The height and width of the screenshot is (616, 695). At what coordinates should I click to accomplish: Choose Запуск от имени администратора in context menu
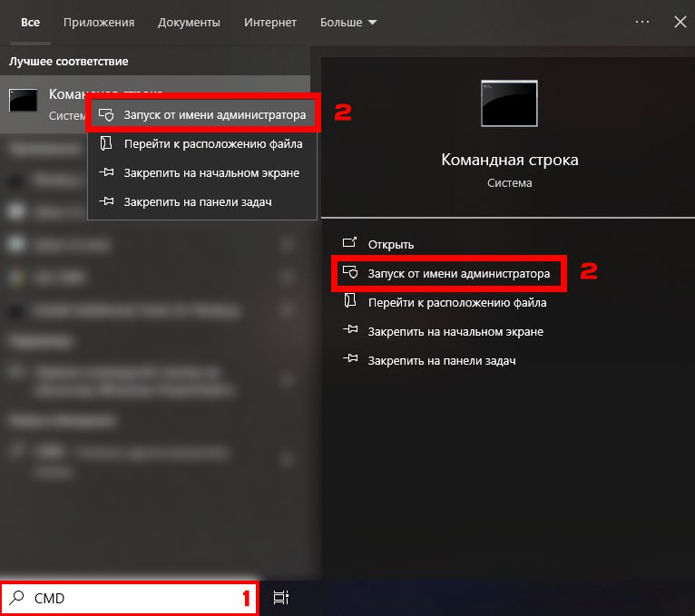click(x=214, y=115)
